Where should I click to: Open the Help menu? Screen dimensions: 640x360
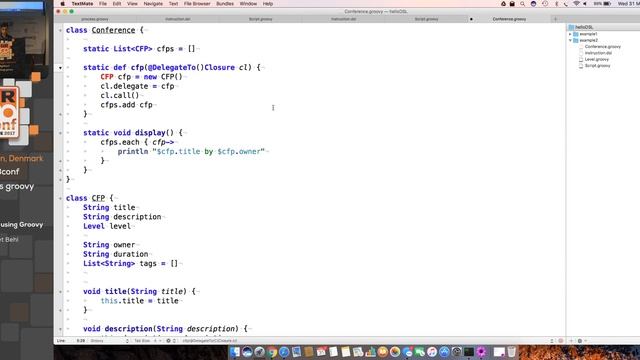click(x=268, y=4)
